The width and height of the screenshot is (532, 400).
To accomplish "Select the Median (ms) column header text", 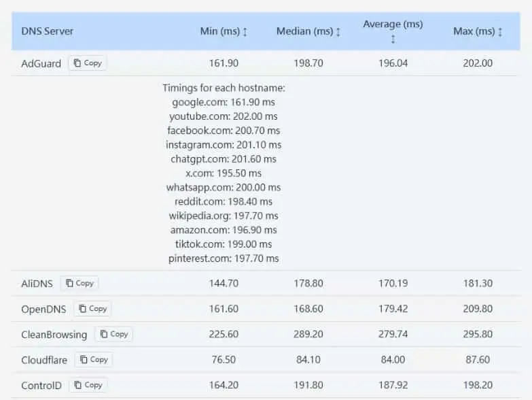I will pos(304,31).
